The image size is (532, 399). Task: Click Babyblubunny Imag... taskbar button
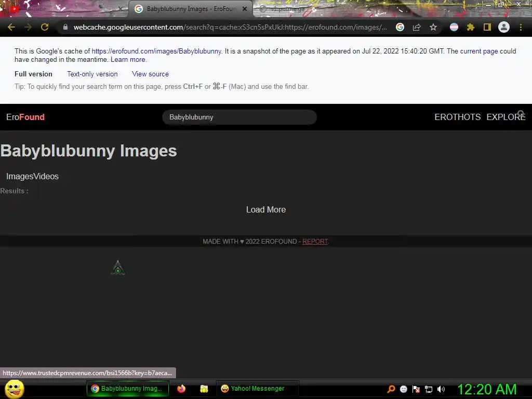click(x=128, y=389)
